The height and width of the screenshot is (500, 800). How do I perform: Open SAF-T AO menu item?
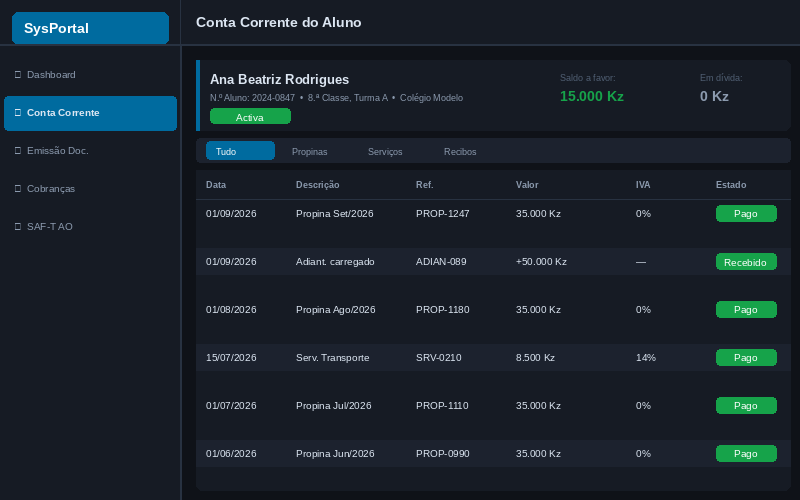[x=90, y=227]
